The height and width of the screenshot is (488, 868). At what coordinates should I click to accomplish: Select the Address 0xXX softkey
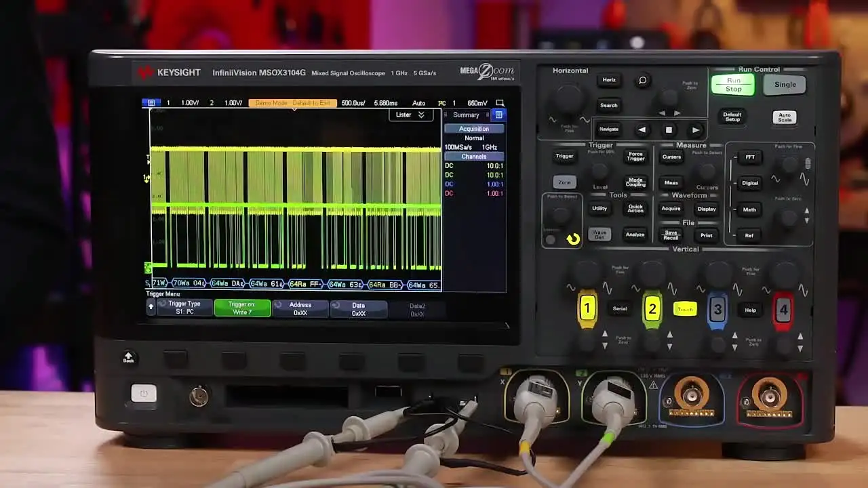point(300,309)
